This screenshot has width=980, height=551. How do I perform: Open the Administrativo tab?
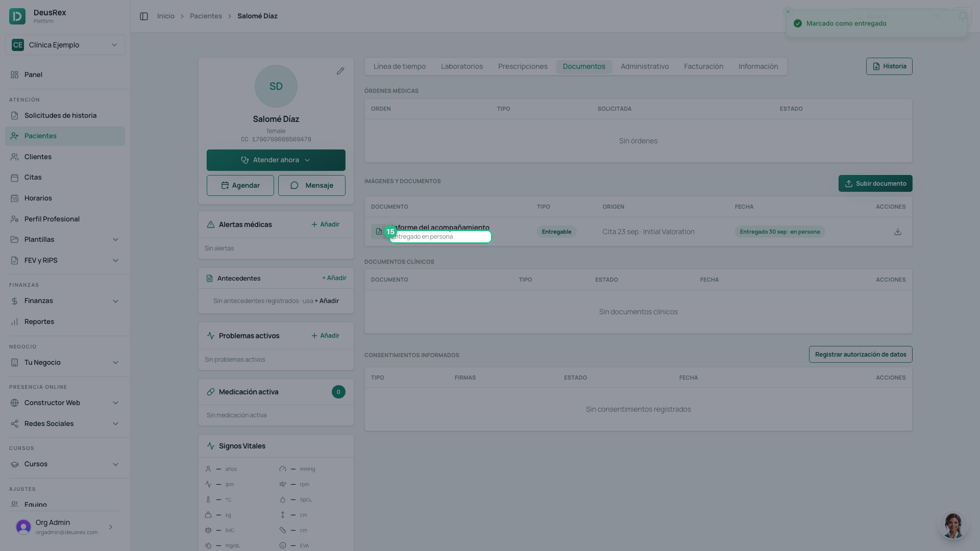(645, 66)
